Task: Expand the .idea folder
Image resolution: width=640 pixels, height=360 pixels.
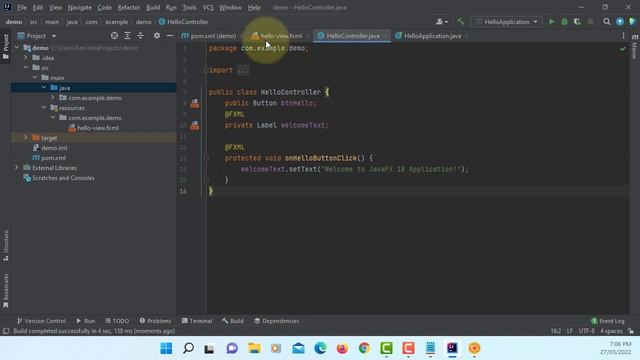Action: coord(26,58)
